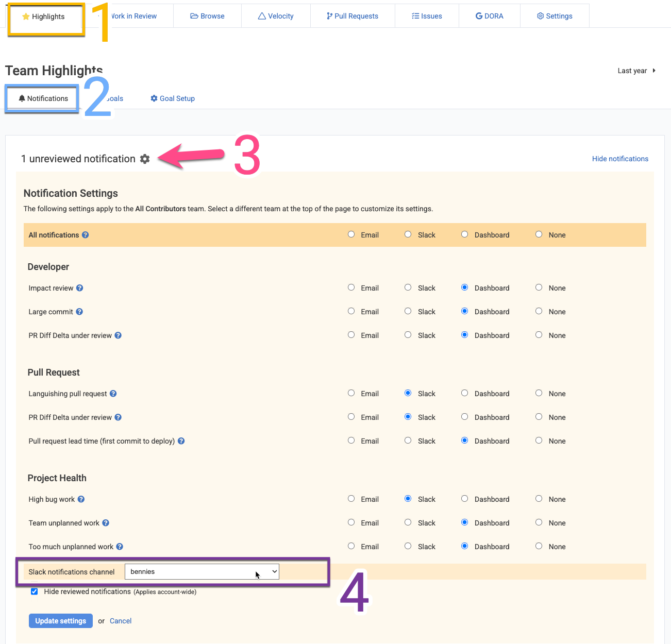Open the Pull Requests tab
Image resolution: width=671 pixels, height=644 pixels.
(x=353, y=16)
